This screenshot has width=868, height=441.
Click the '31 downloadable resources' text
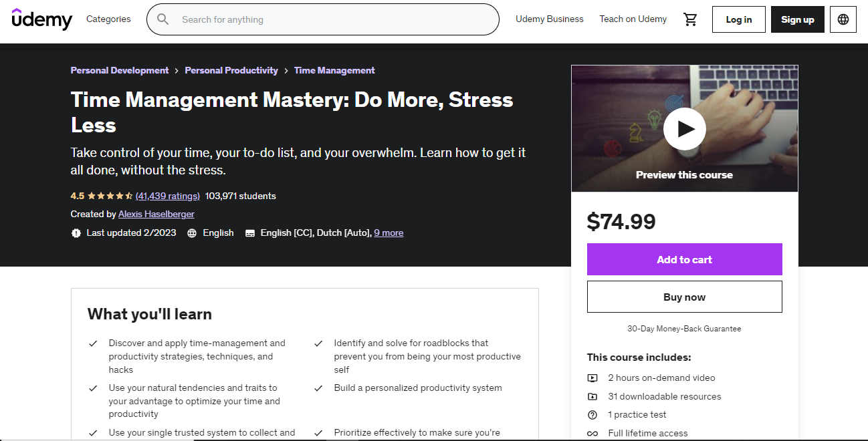pyautogui.click(x=665, y=396)
